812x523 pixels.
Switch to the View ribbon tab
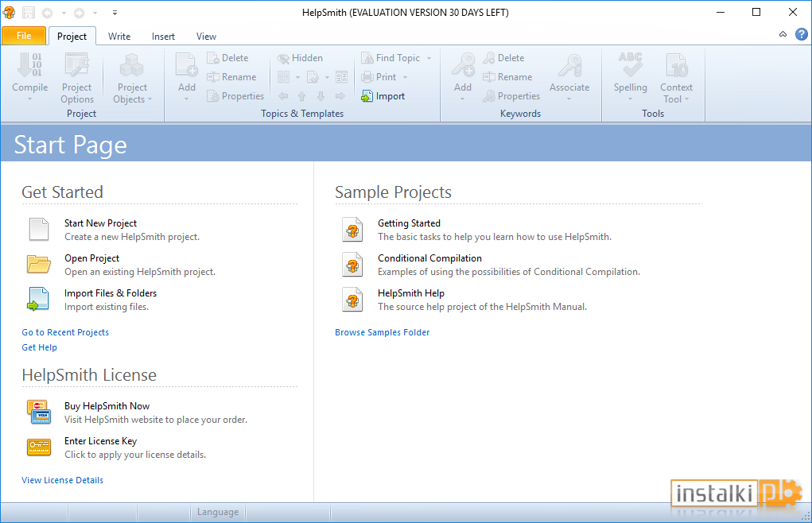coord(206,37)
